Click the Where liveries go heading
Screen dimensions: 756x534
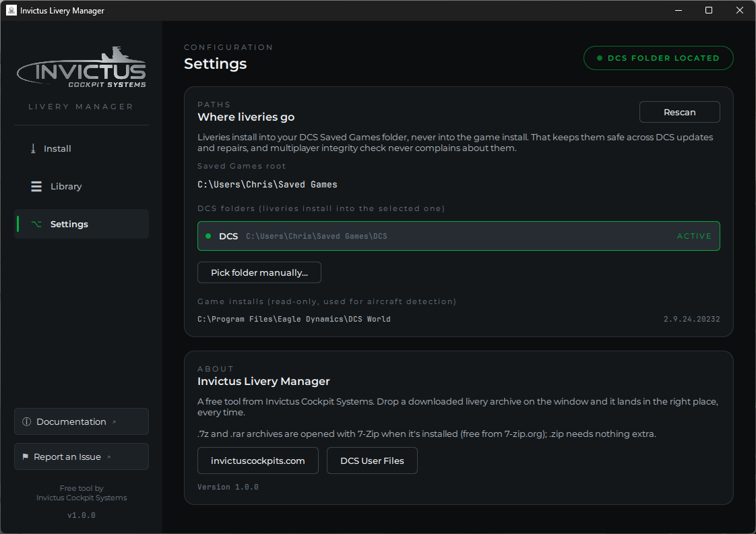tap(246, 117)
